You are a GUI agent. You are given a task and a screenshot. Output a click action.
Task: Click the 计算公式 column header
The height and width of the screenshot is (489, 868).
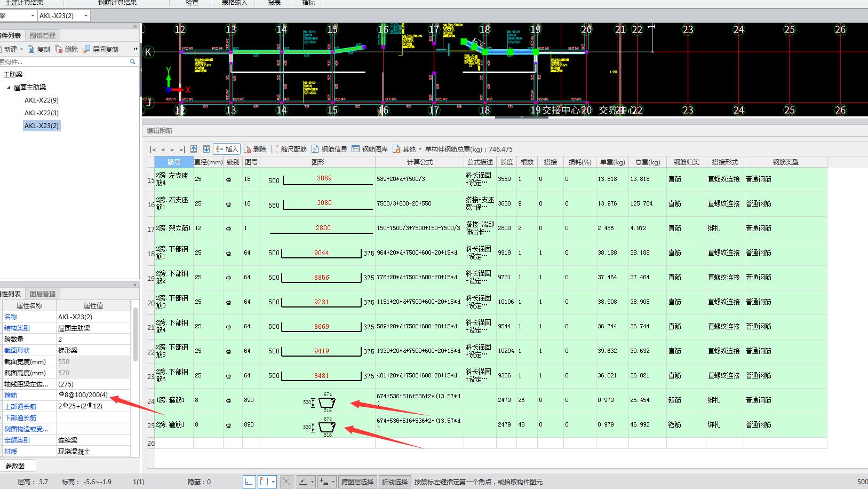(x=419, y=162)
